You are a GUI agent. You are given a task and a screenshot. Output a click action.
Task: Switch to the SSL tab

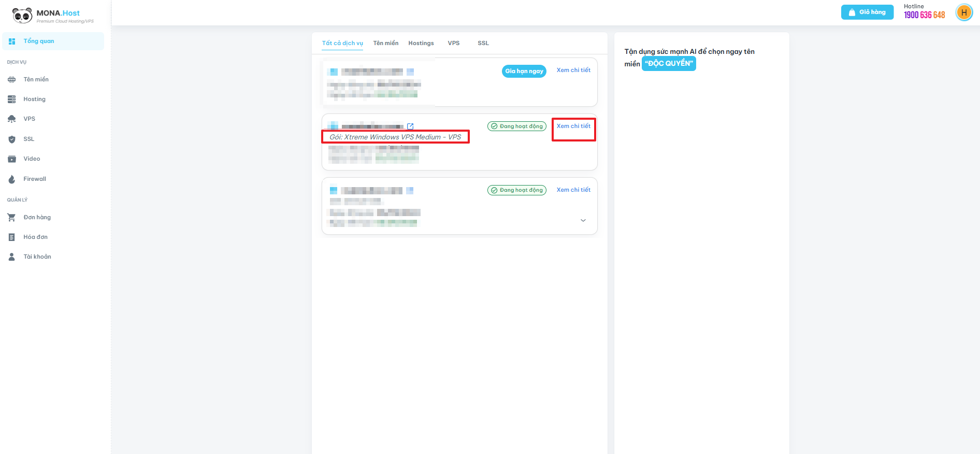pyautogui.click(x=483, y=43)
